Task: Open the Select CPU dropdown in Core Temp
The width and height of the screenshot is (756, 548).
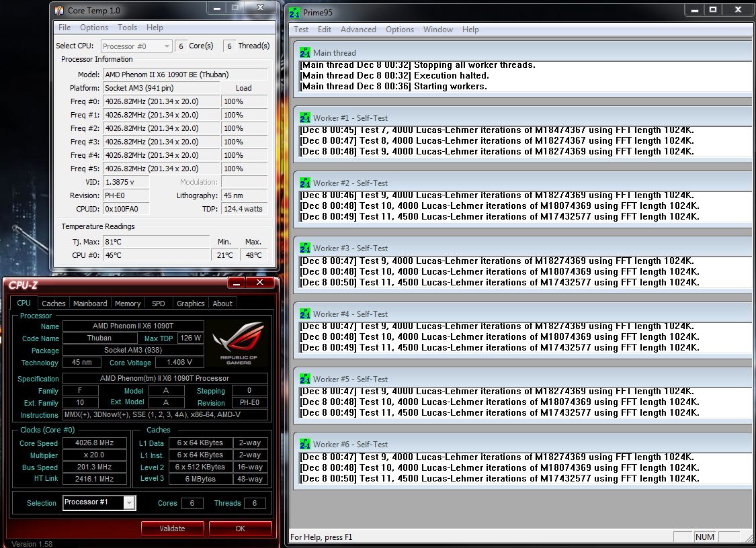Action: pos(136,46)
